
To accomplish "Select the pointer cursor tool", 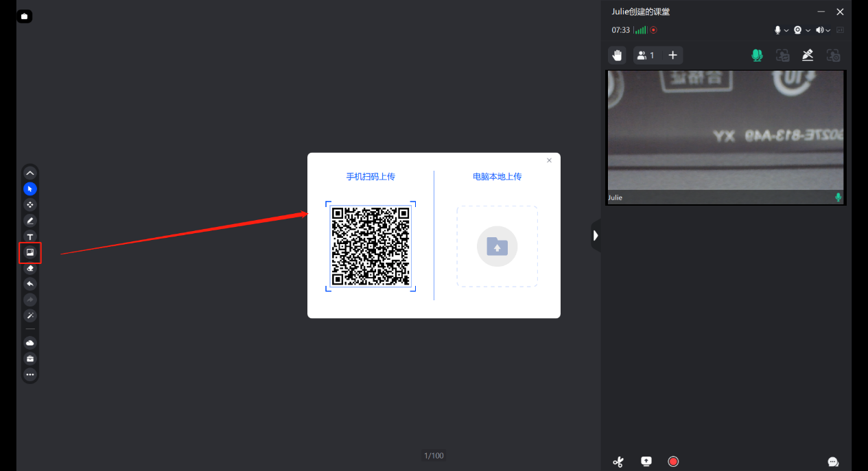I will 30,189.
